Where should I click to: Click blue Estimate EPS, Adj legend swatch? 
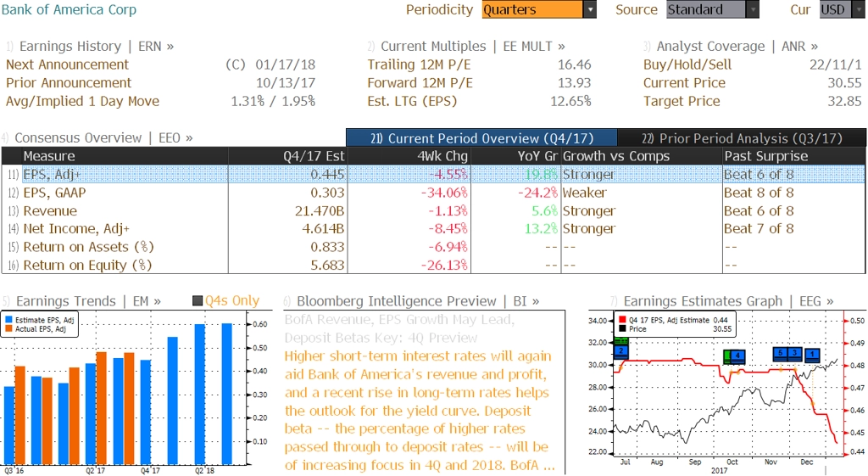[8, 320]
